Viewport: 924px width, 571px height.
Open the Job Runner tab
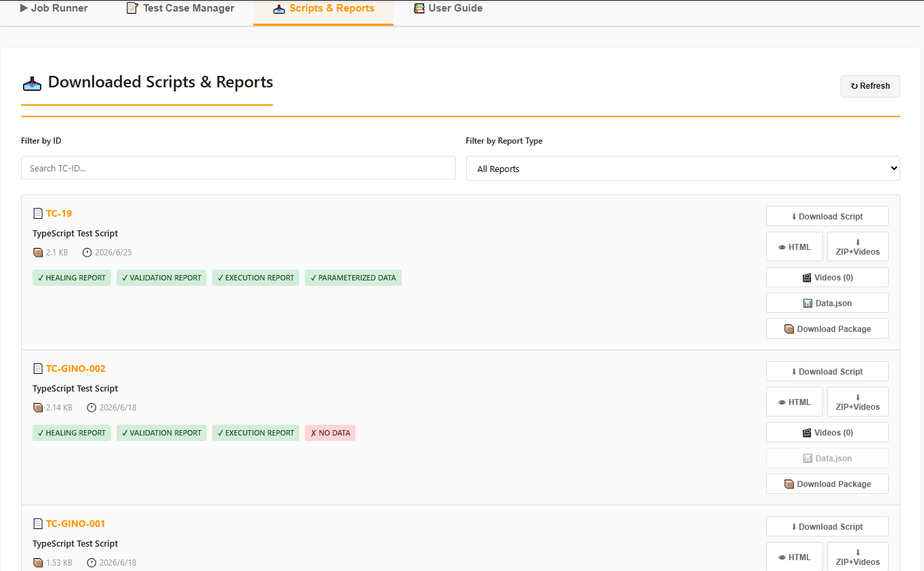(x=54, y=9)
